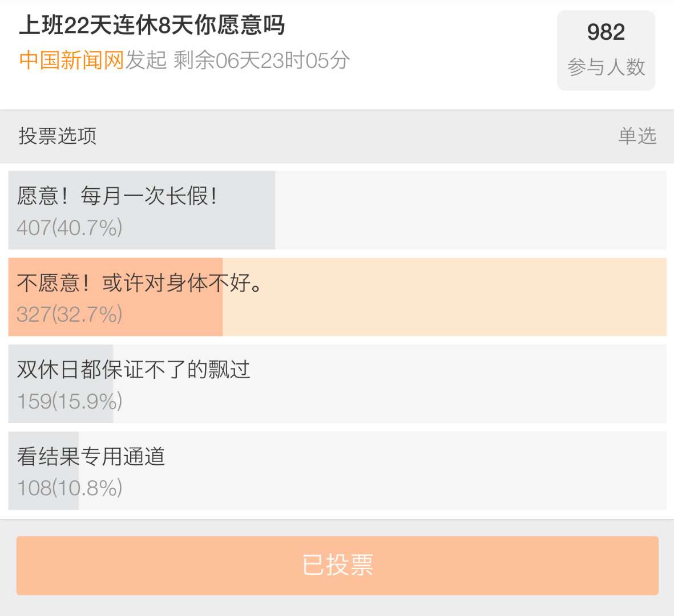Open the 中国新闻网 publisher link
The image size is (674, 616).
click(x=71, y=60)
